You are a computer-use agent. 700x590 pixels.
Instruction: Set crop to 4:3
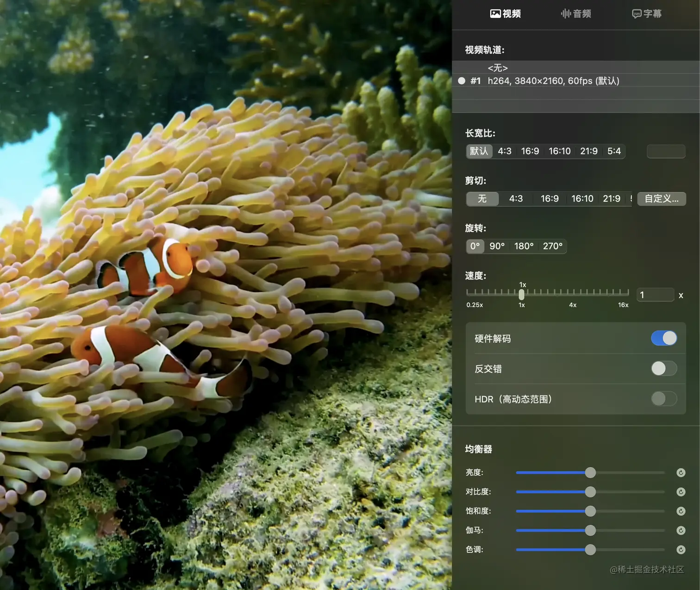click(x=516, y=199)
